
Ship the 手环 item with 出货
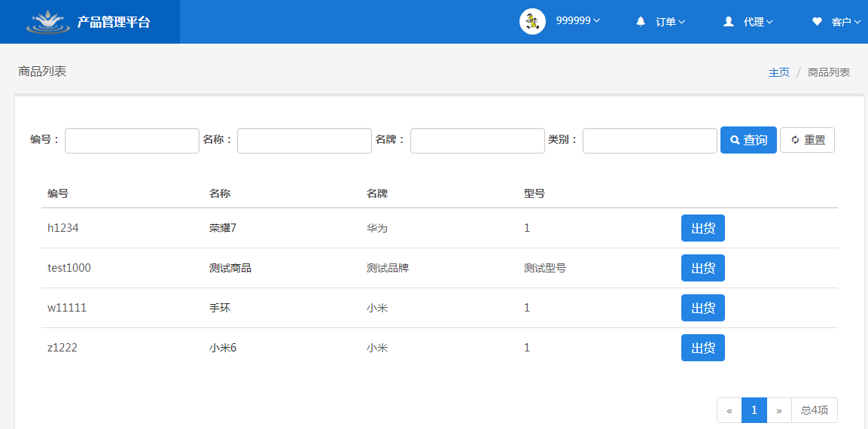[702, 308]
